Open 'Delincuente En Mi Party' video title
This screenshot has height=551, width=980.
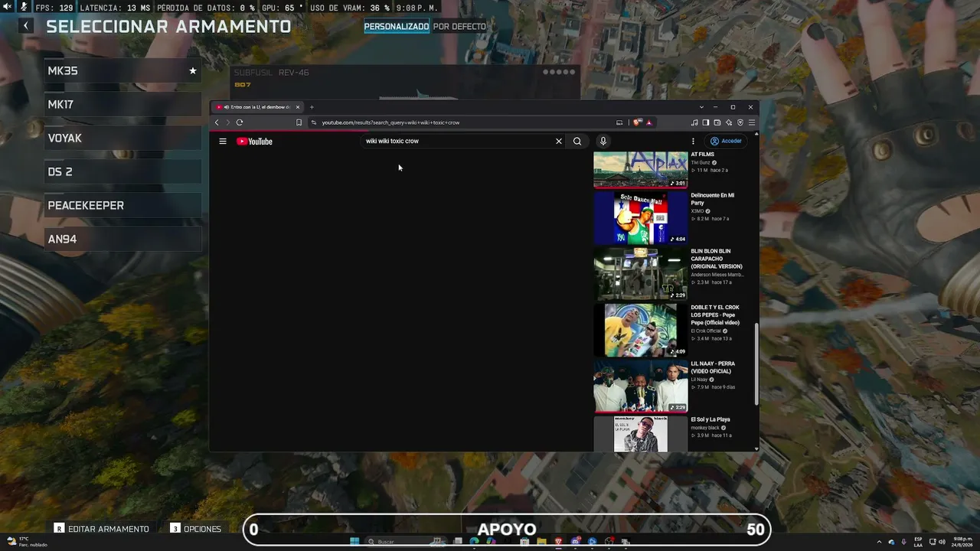click(x=712, y=199)
